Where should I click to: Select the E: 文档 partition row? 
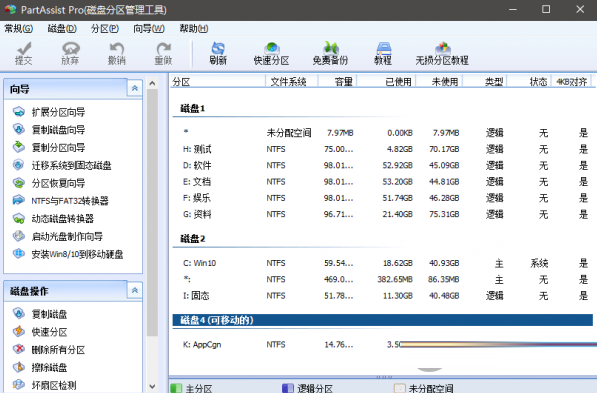pos(383,182)
